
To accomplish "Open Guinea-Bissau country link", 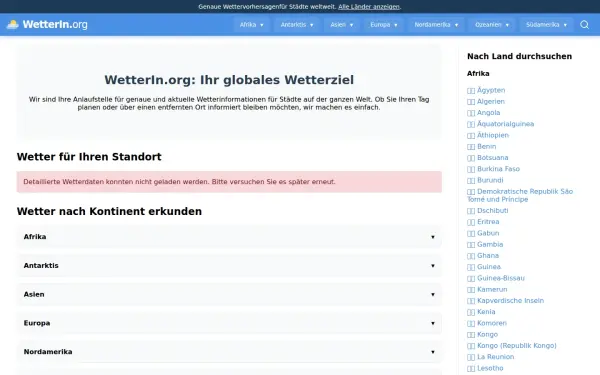I will (x=496, y=278).
